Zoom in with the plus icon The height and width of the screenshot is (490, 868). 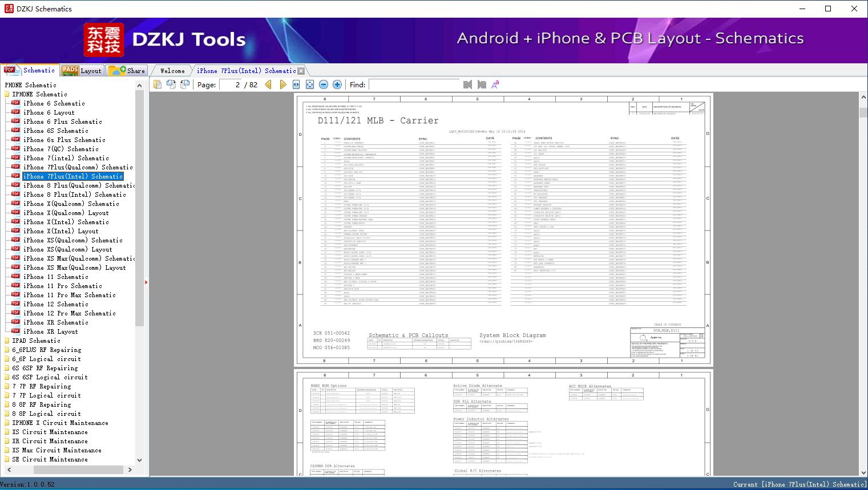(x=337, y=84)
